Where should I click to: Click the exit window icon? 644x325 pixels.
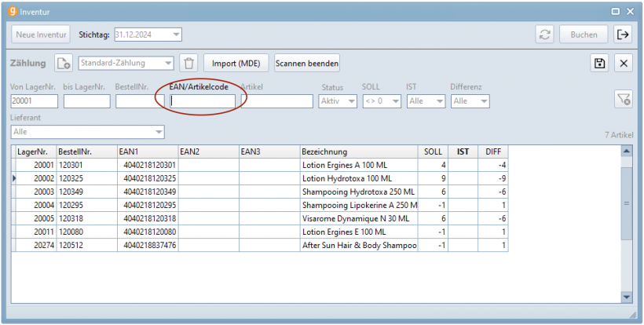(623, 35)
